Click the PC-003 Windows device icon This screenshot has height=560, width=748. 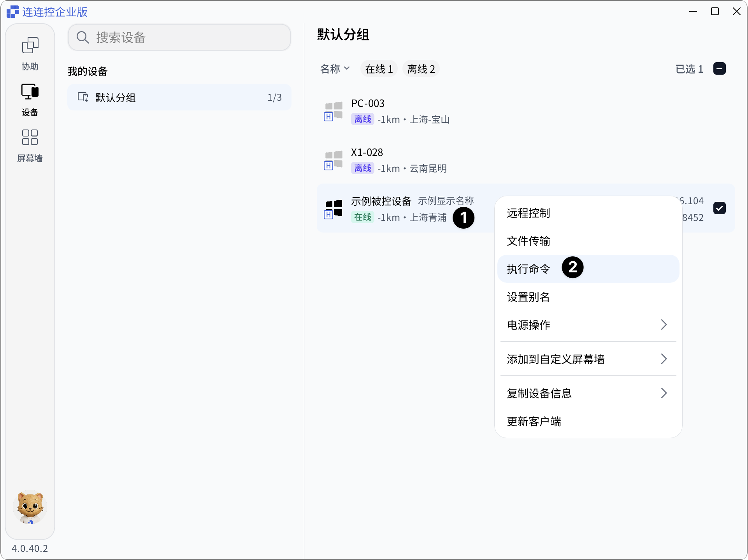point(334,111)
